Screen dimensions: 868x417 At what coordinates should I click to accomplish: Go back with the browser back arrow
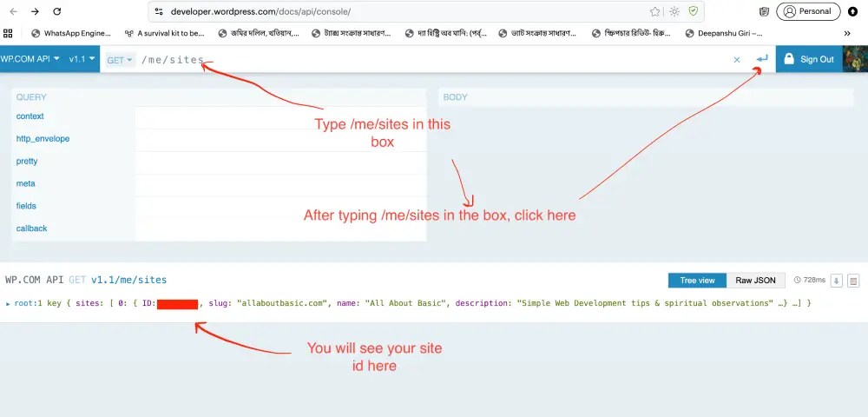pyautogui.click(x=12, y=11)
